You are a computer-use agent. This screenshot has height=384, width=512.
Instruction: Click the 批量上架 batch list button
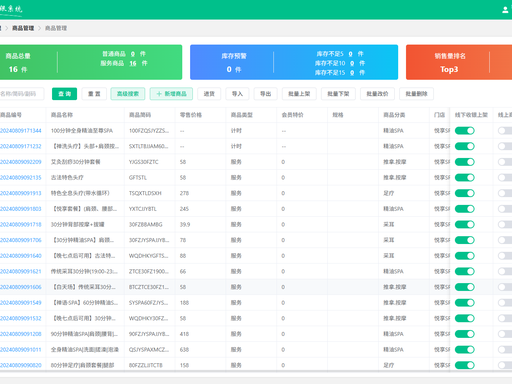[299, 94]
